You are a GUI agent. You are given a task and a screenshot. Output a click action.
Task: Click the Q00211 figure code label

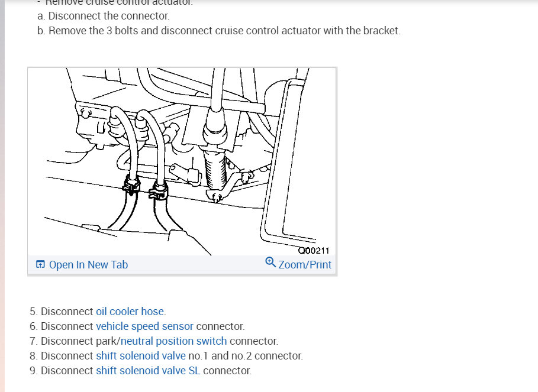tap(313, 251)
